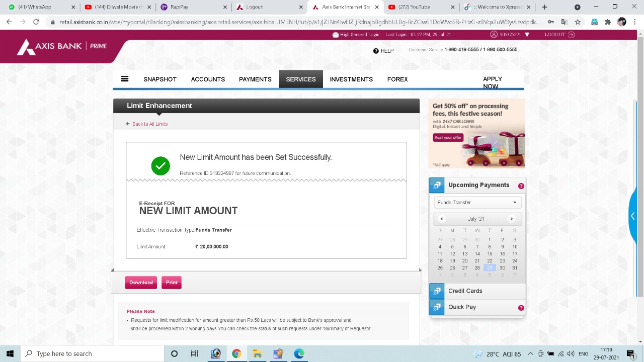Go to next month using calendar chevron
The width and height of the screenshot is (644, 362).
pos(512,219)
